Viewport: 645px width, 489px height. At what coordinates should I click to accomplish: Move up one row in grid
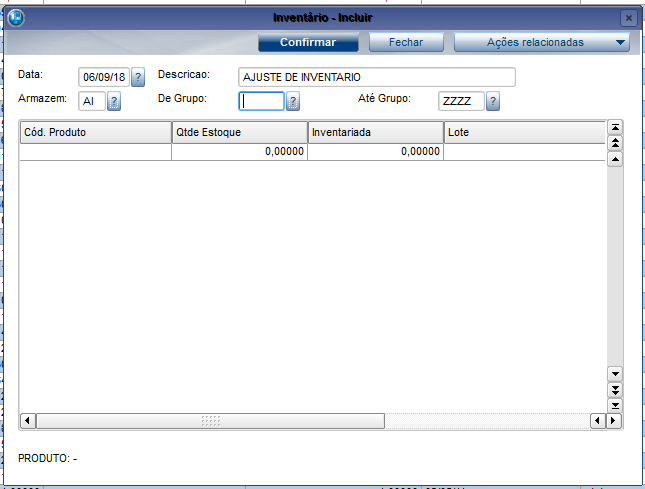point(615,159)
